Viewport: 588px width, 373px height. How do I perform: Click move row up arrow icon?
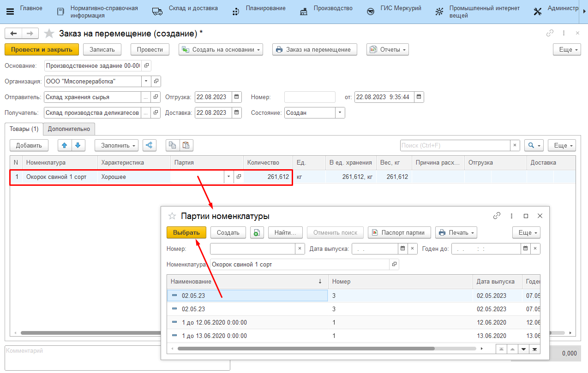click(65, 145)
